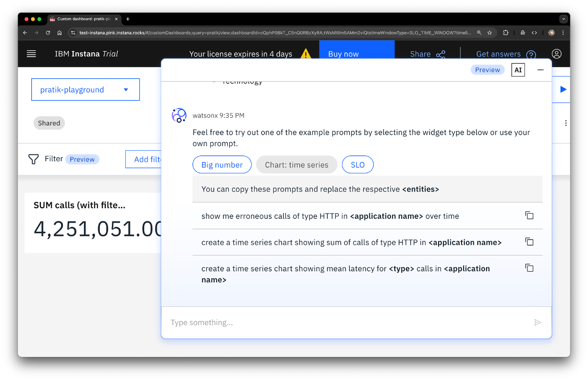588x381 pixels.
Task: Click the Share link
Action: click(428, 54)
